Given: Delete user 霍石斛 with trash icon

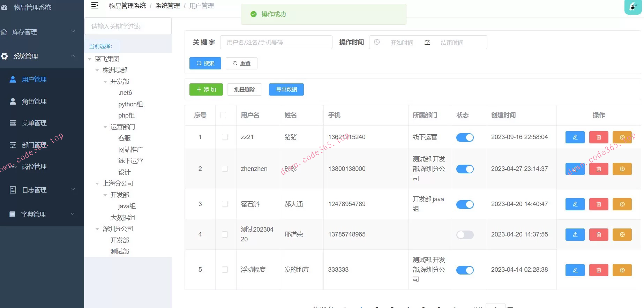Looking at the screenshot, I should [x=599, y=204].
